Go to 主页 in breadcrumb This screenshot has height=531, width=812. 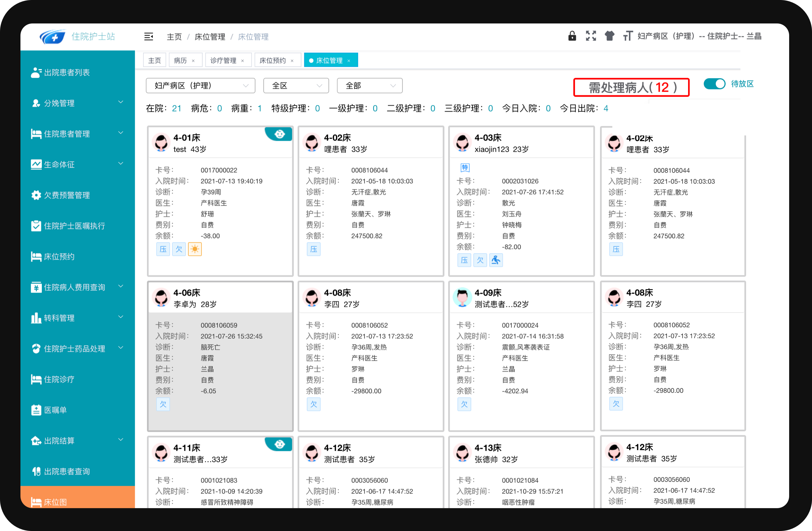(174, 36)
